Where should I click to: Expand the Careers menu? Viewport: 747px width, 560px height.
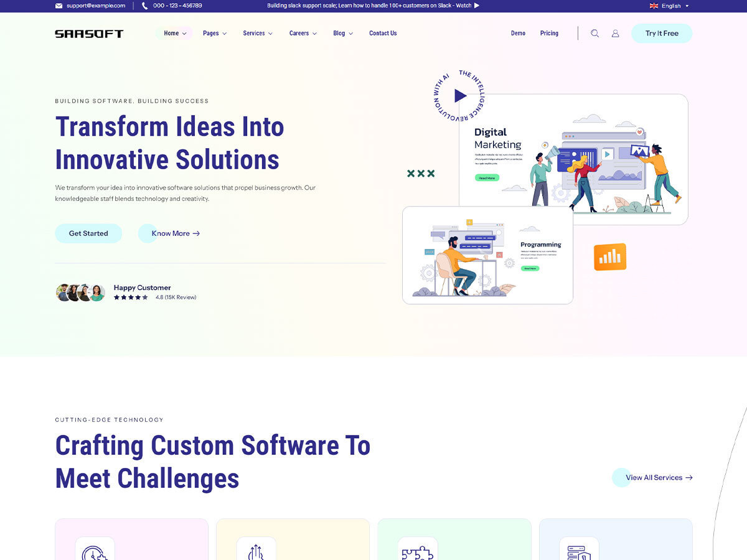pos(303,34)
